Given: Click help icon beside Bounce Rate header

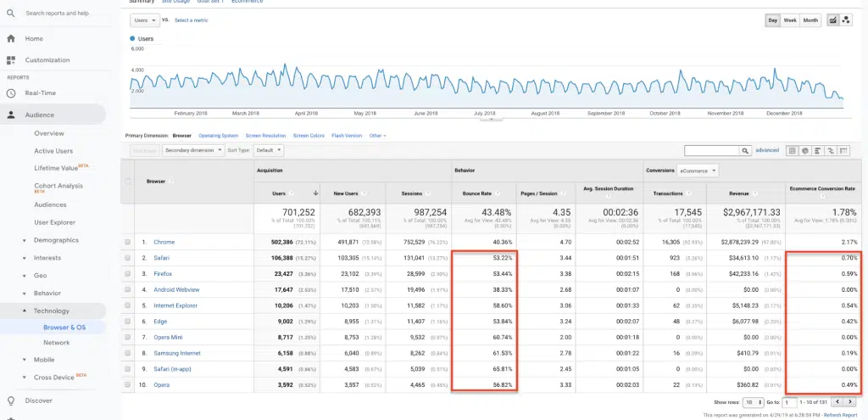Looking at the screenshot, I should (498, 193).
